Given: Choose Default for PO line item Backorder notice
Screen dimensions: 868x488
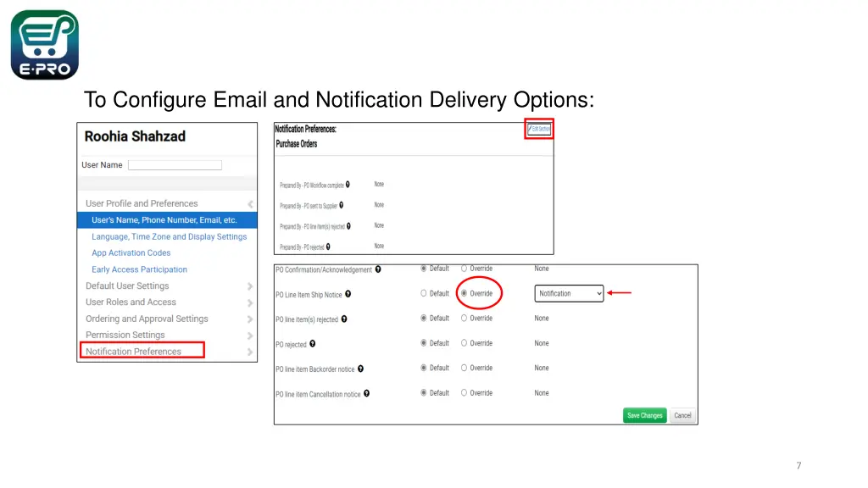Looking at the screenshot, I should [424, 368].
